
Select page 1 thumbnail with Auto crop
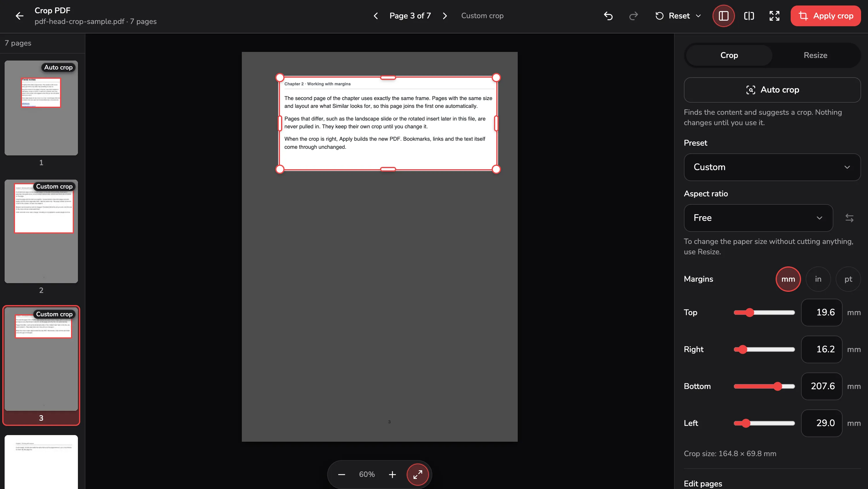[x=41, y=108]
